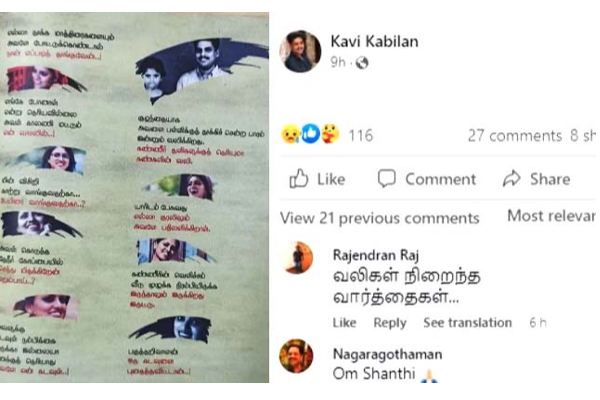Click the care hug reaction emoji
The image size is (600, 400).
pos(330,134)
